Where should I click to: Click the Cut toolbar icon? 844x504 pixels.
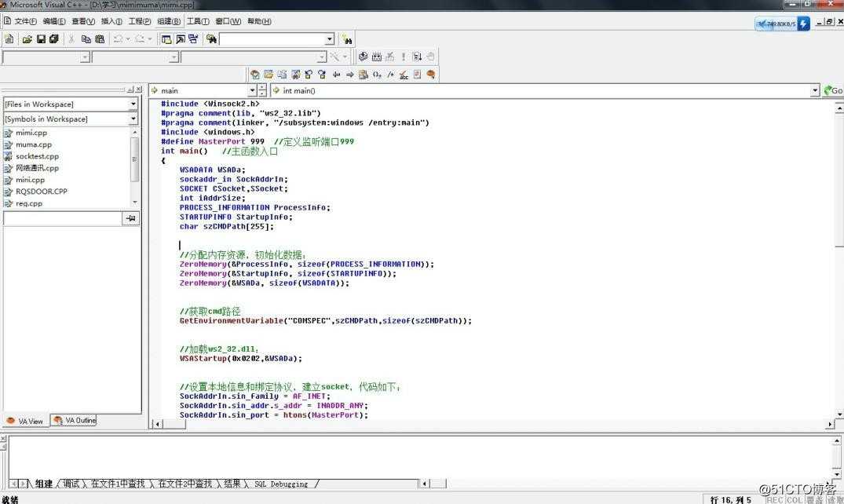point(71,38)
